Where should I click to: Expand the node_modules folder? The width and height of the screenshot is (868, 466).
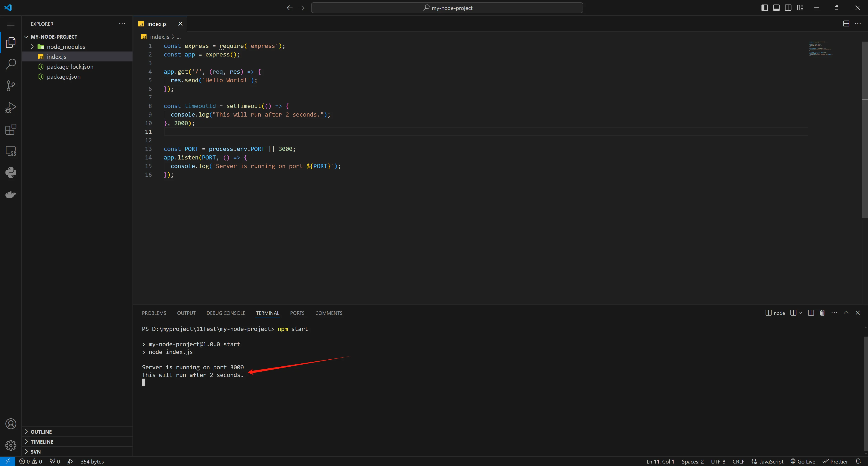(77, 47)
